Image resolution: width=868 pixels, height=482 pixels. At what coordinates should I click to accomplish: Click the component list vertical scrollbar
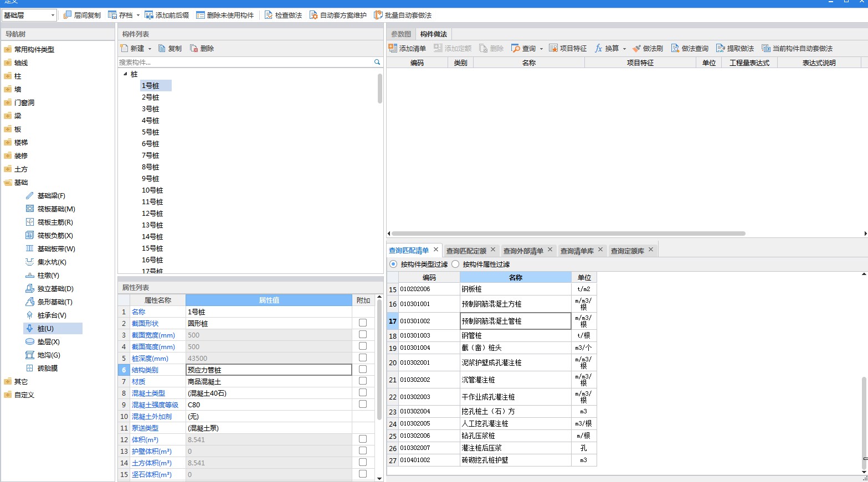click(x=379, y=89)
